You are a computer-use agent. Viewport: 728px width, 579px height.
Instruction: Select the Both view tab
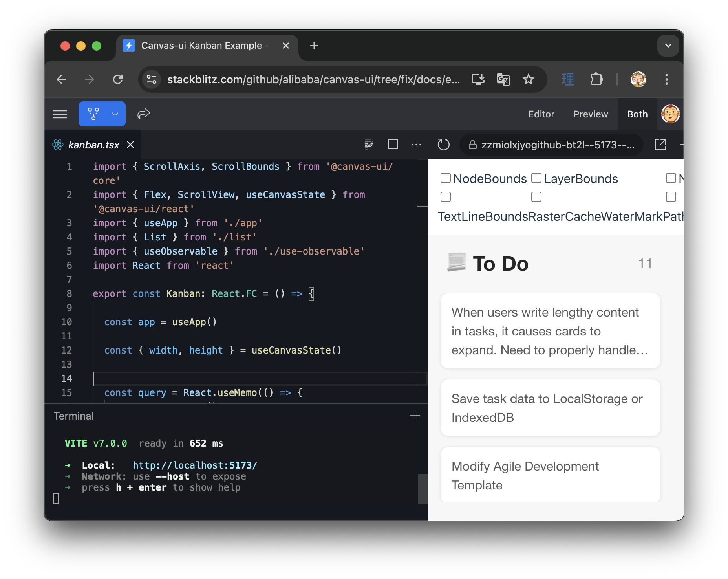(x=637, y=114)
